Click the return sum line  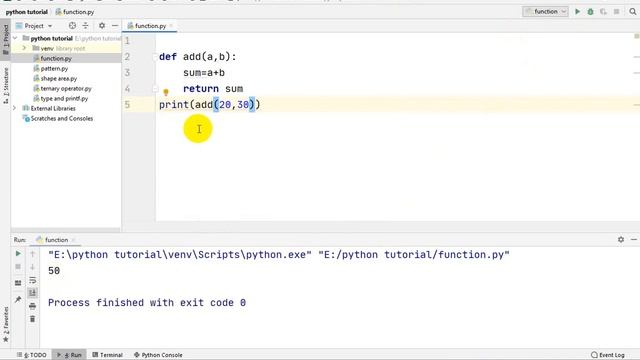click(213, 89)
